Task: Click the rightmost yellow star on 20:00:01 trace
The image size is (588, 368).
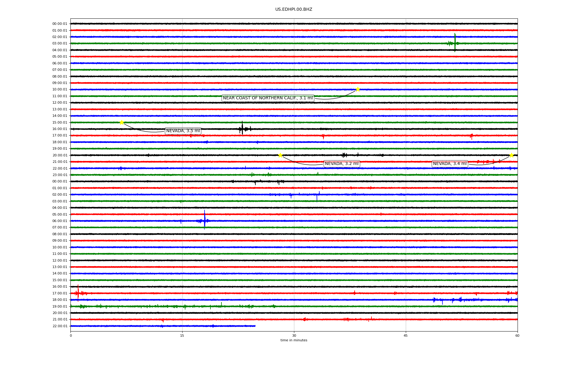Action: (x=511, y=155)
